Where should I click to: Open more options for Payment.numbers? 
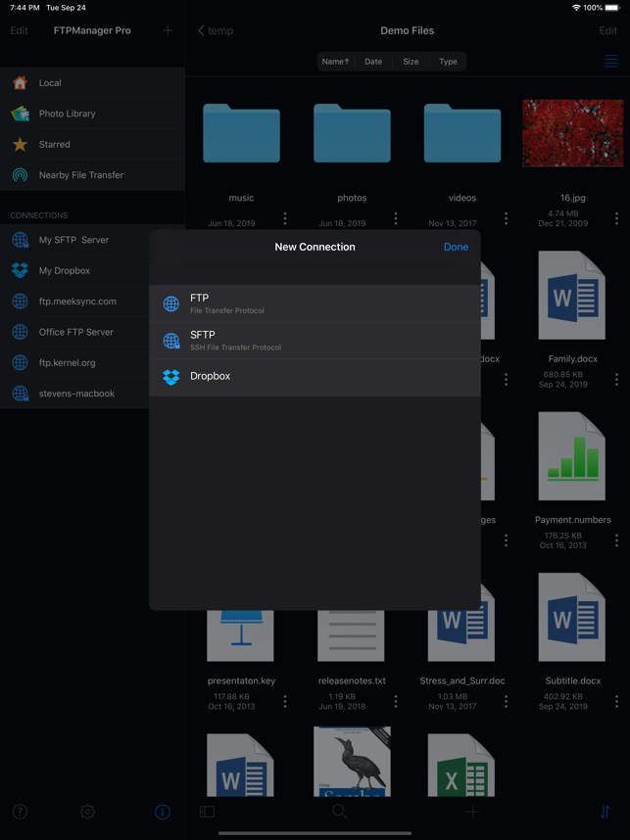point(616,540)
